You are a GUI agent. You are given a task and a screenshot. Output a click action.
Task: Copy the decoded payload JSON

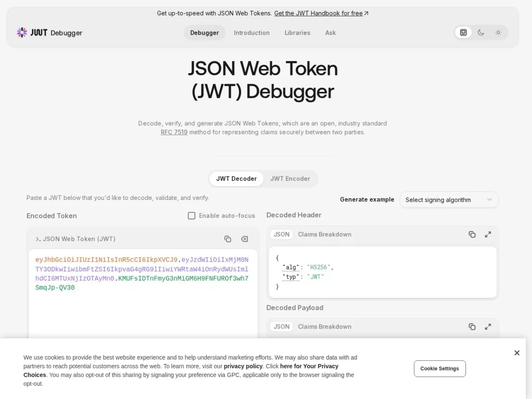coord(472,327)
